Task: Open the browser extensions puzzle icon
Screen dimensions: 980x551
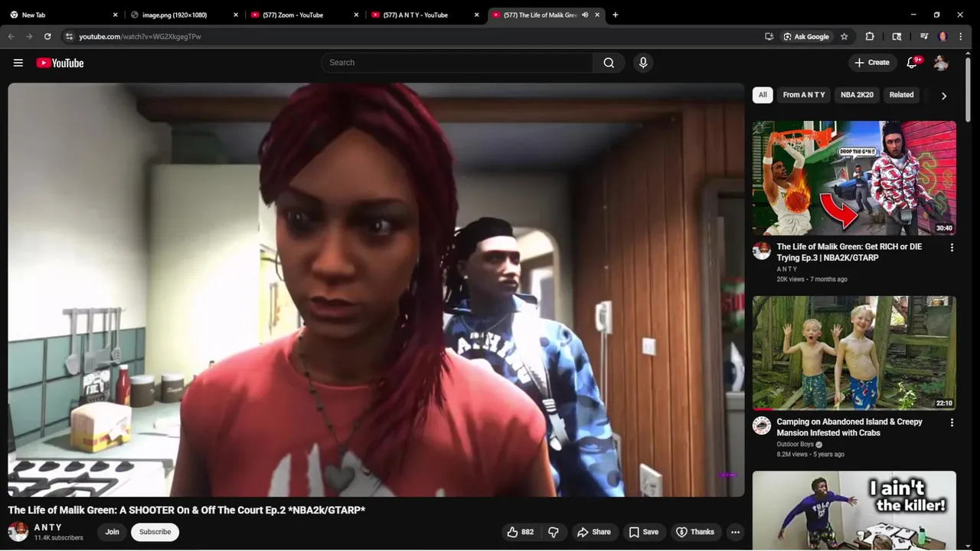Action: (x=870, y=36)
